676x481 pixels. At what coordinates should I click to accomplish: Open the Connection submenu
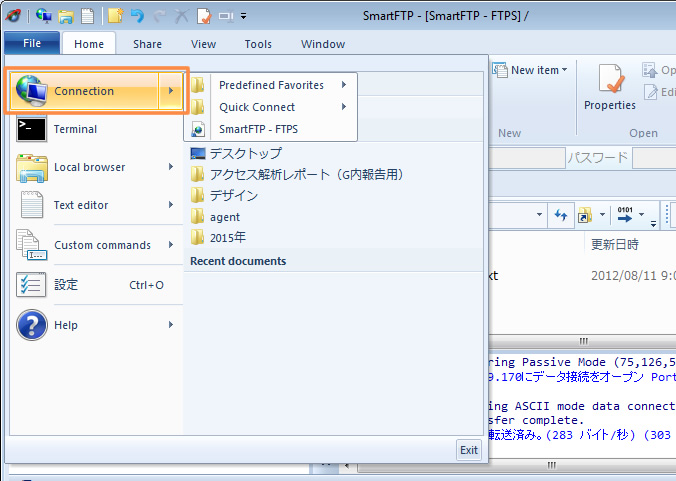96,91
